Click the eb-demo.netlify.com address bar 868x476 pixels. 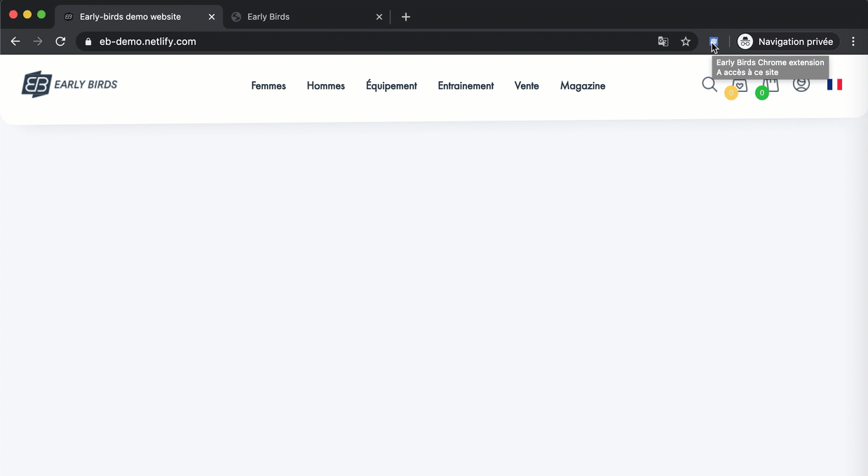[x=387, y=41]
